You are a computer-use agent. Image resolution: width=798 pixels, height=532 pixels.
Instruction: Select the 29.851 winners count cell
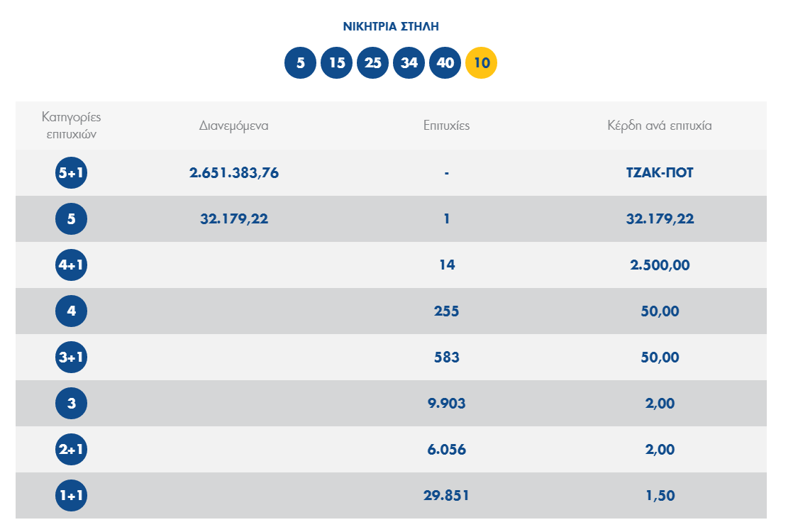[446, 496]
